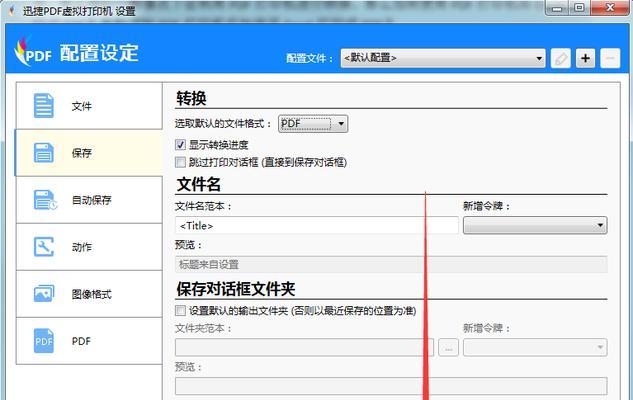The height and width of the screenshot is (400, 633).
Task: Click the PDF file icon in sidebar
Action: (44, 341)
